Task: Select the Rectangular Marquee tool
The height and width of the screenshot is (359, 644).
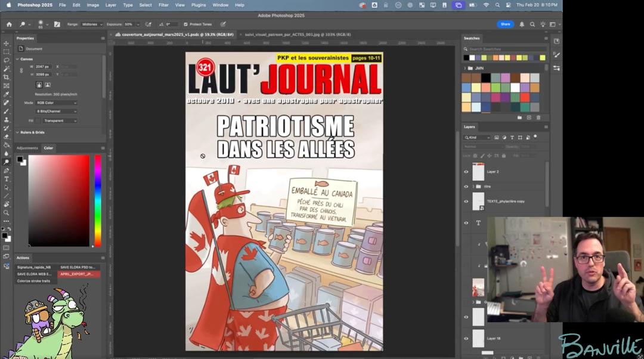Action: [6, 52]
